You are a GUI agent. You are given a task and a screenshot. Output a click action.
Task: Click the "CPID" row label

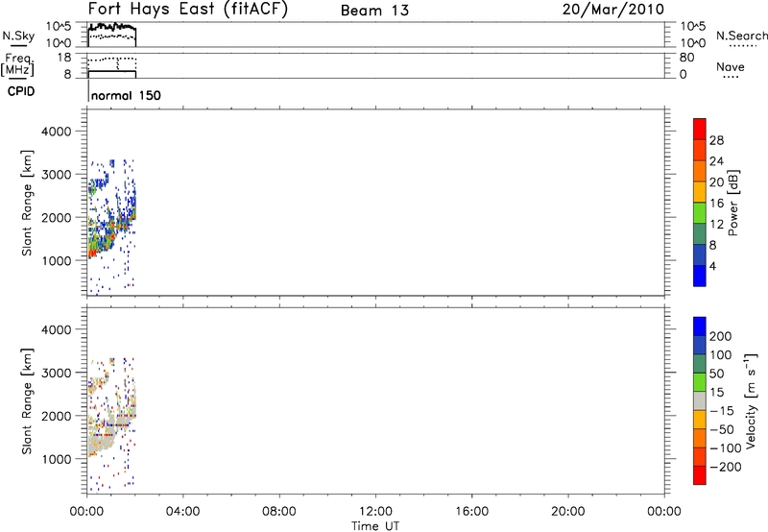point(21,91)
